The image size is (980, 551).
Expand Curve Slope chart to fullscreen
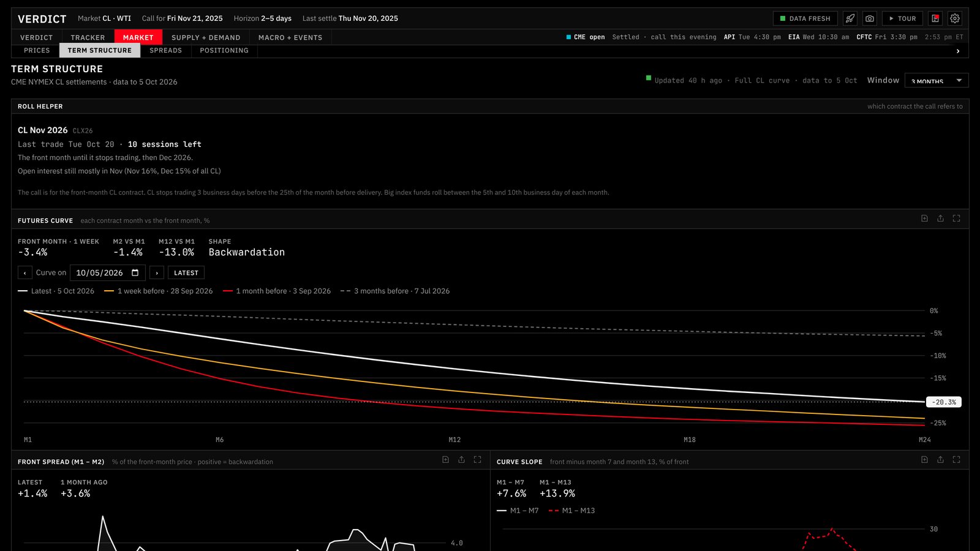[x=957, y=460]
